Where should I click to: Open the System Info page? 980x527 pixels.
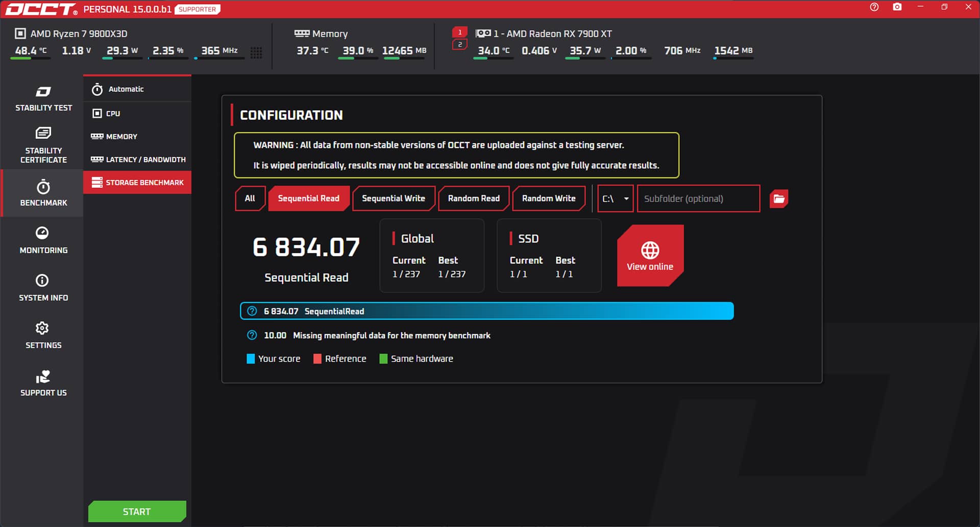pyautogui.click(x=43, y=288)
